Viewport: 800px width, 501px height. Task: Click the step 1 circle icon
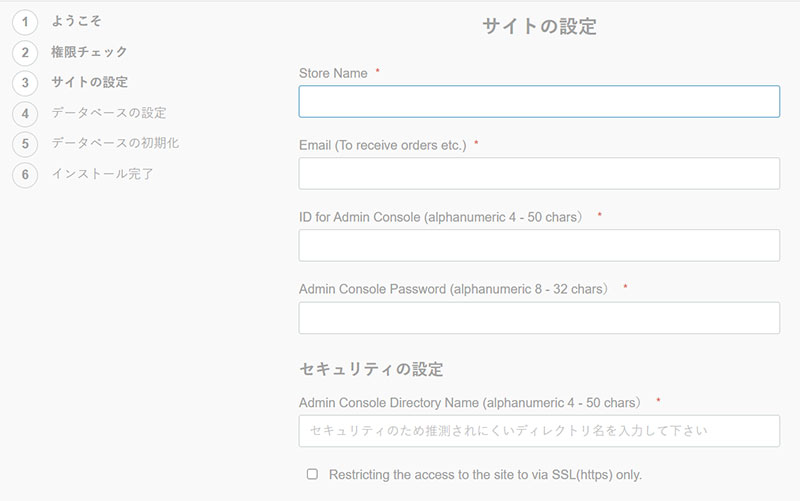25,22
